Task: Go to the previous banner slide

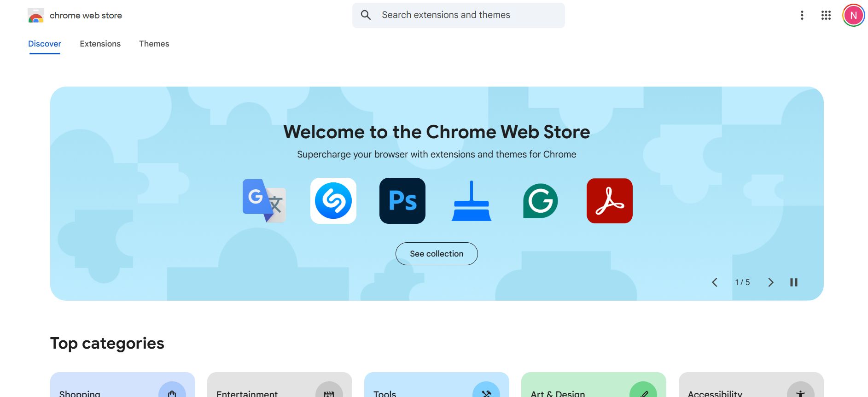Action: point(715,282)
